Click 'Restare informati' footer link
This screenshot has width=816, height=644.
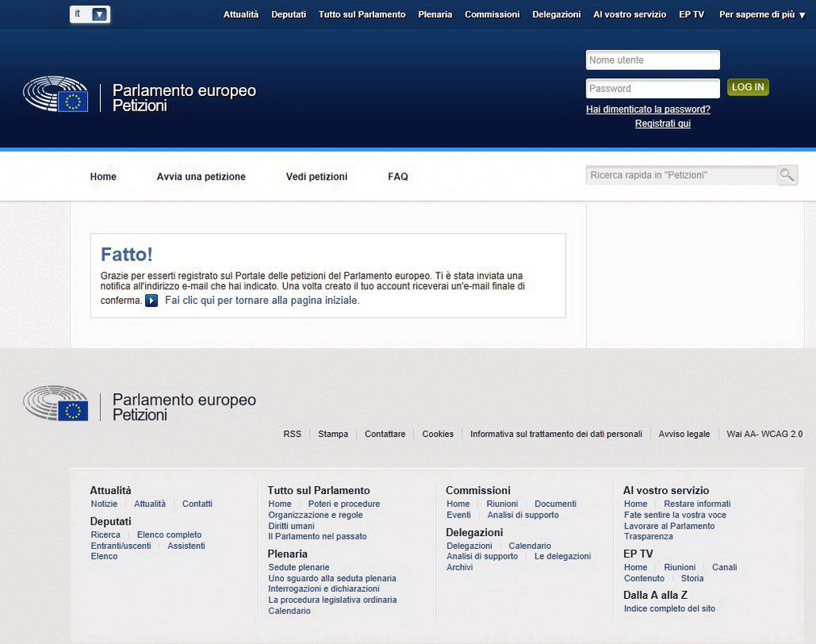tap(697, 504)
